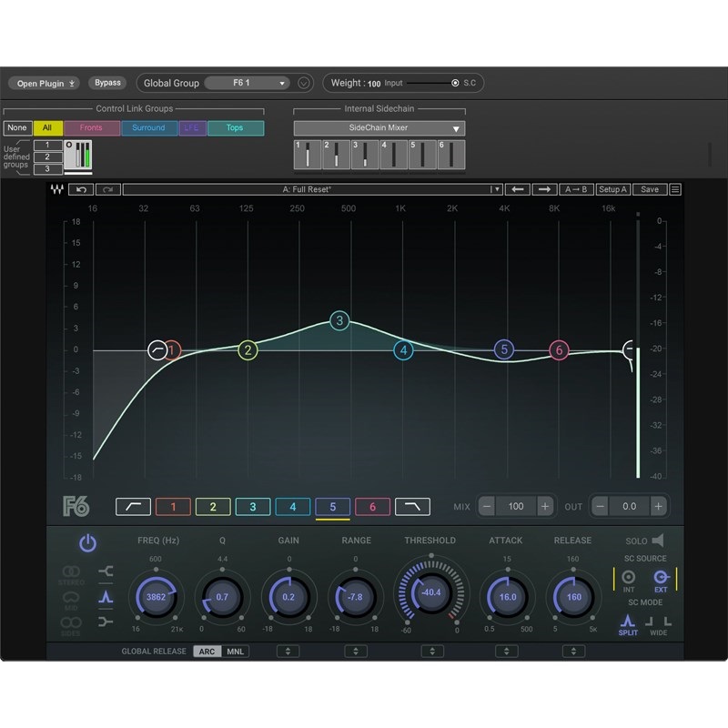The height and width of the screenshot is (728, 728).
Task: Open the SideChain Mixer dropdown
Action: coord(379,127)
